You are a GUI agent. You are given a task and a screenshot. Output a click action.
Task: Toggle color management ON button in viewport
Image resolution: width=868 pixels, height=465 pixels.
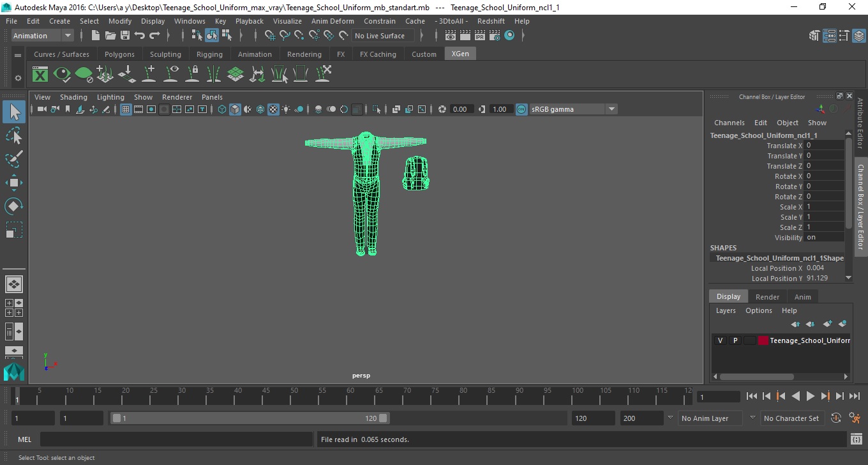point(521,109)
